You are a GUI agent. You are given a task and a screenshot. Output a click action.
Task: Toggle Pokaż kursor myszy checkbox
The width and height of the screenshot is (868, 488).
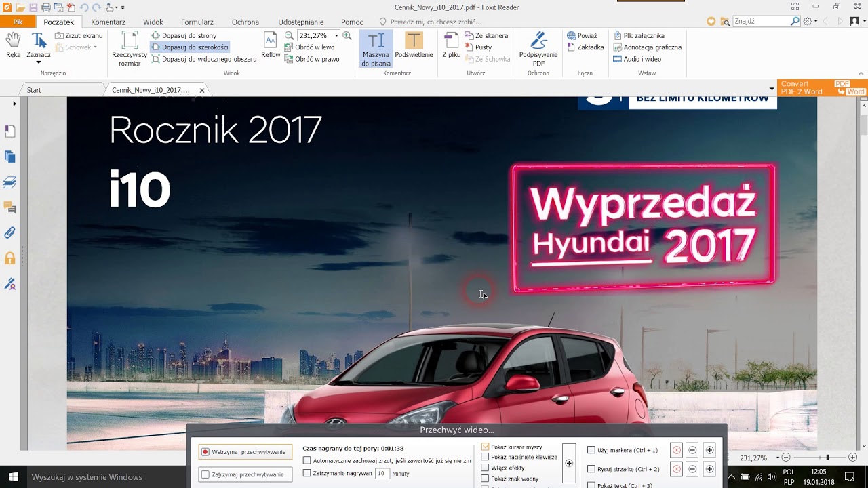(x=485, y=447)
